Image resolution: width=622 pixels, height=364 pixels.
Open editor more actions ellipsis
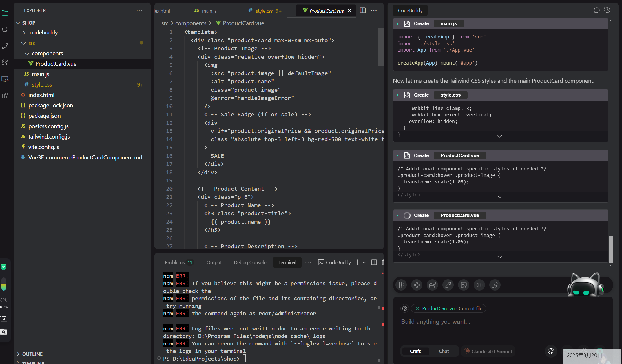click(374, 10)
